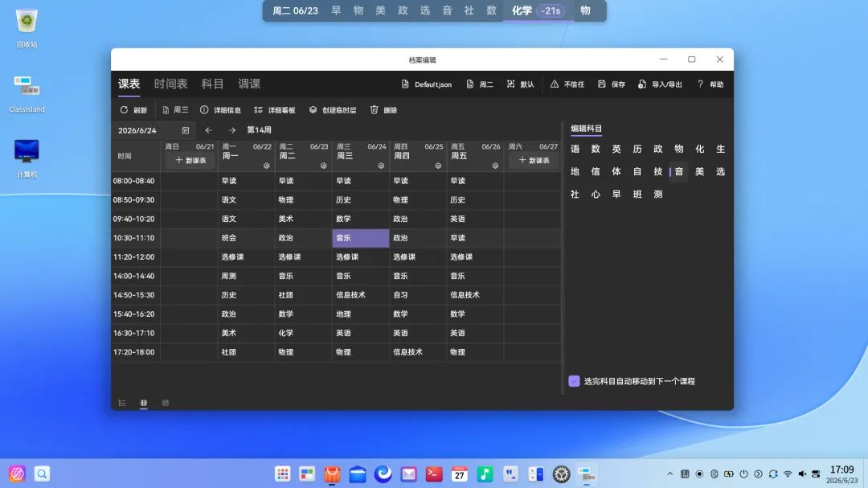Open the gear settings for 周二 column

pyautogui.click(x=323, y=166)
